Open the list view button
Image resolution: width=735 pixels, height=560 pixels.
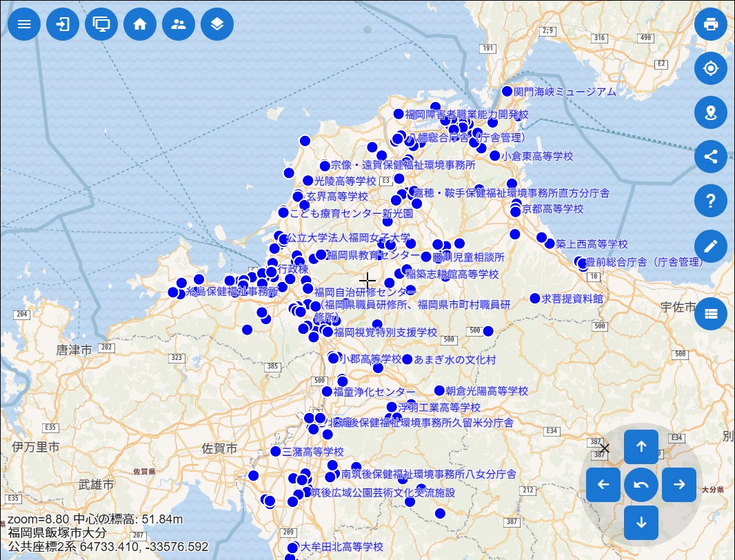[x=711, y=314]
